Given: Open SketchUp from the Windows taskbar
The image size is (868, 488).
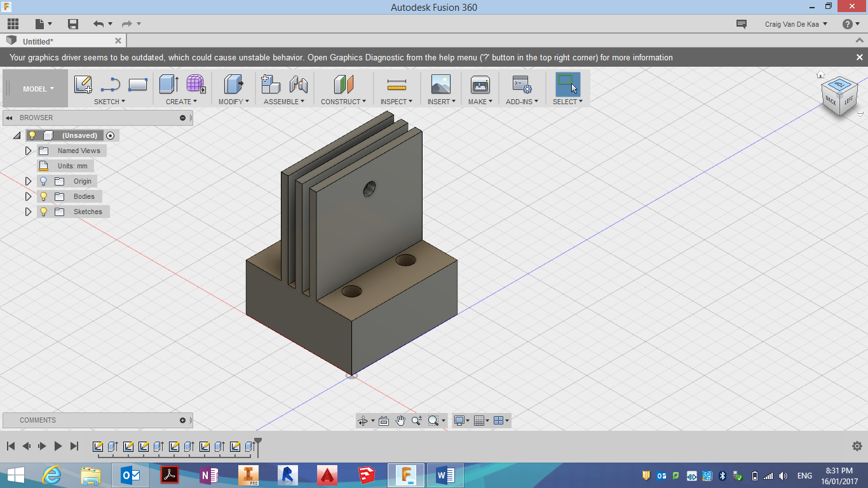Looking at the screenshot, I should (367, 475).
